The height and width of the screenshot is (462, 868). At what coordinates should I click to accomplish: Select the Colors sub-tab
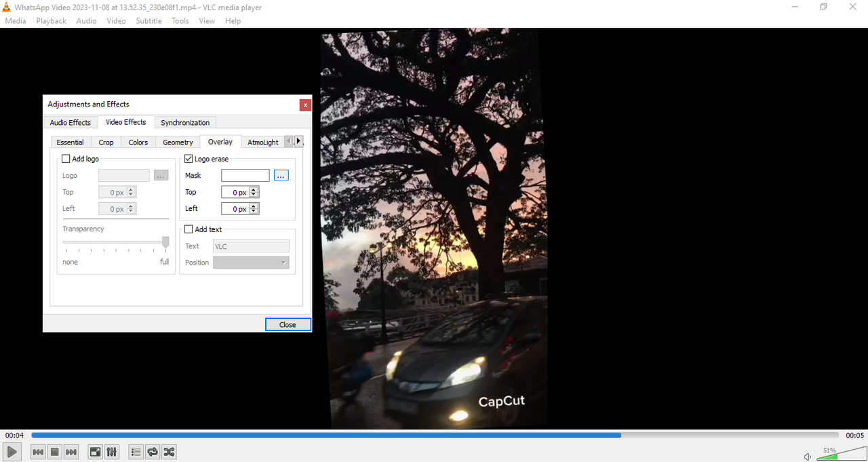pyautogui.click(x=138, y=142)
